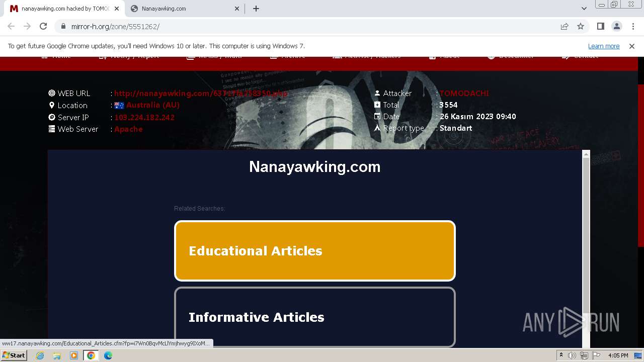Open the browser side panel icon
The image size is (644, 362).
pyautogui.click(x=600, y=26)
